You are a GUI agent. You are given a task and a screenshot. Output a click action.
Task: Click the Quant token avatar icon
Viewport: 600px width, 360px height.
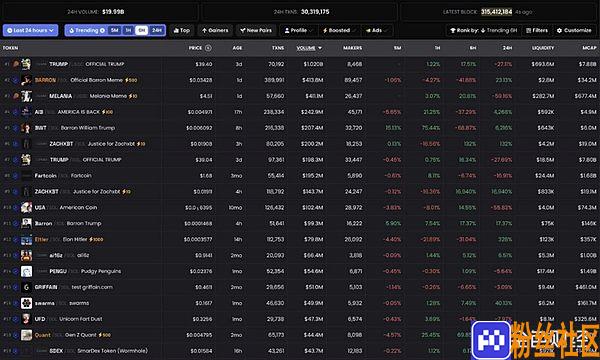[x=26, y=335]
